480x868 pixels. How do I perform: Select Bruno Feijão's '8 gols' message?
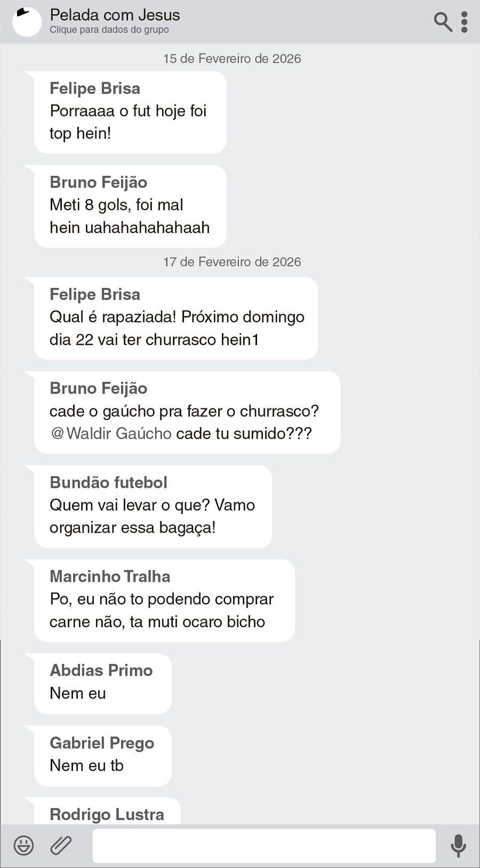[129, 216]
